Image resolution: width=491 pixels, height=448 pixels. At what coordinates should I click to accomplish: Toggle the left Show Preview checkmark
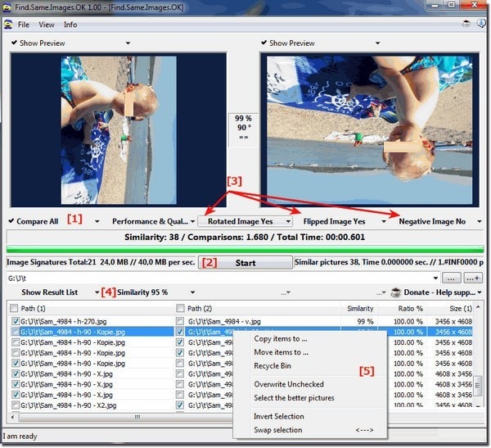[14, 43]
